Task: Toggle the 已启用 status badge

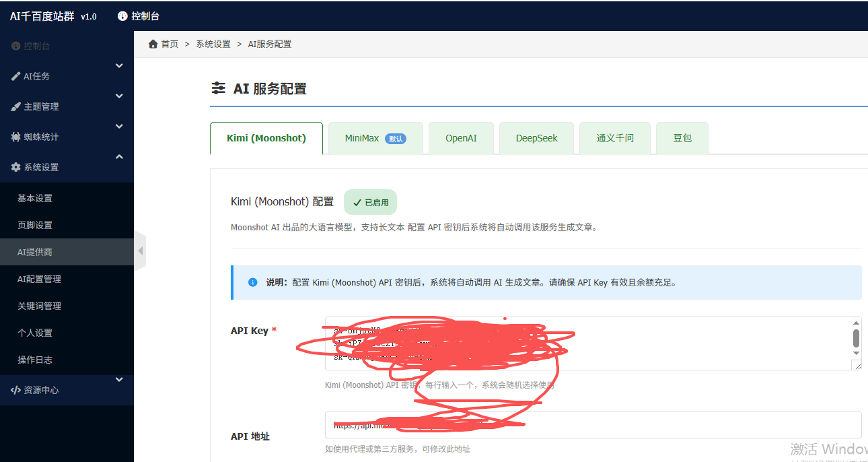Action: click(x=370, y=201)
